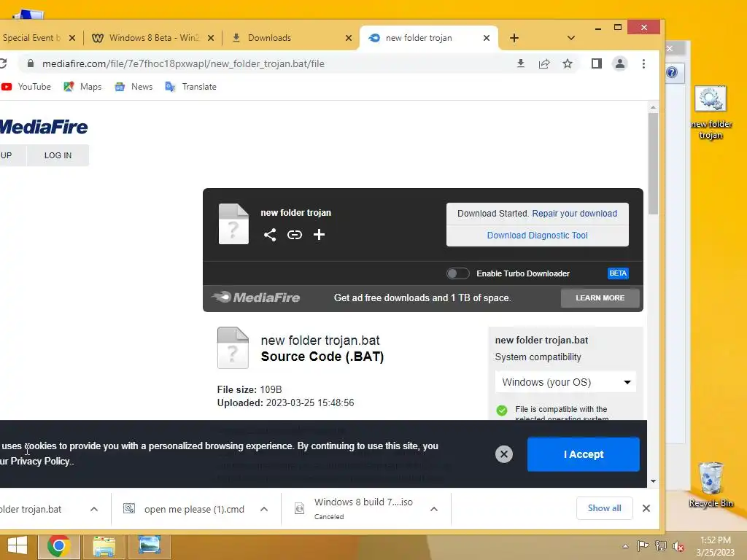747x560 pixels.
Task: Select new folder trojan desktop icon
Action: click(x=711, y=113)
